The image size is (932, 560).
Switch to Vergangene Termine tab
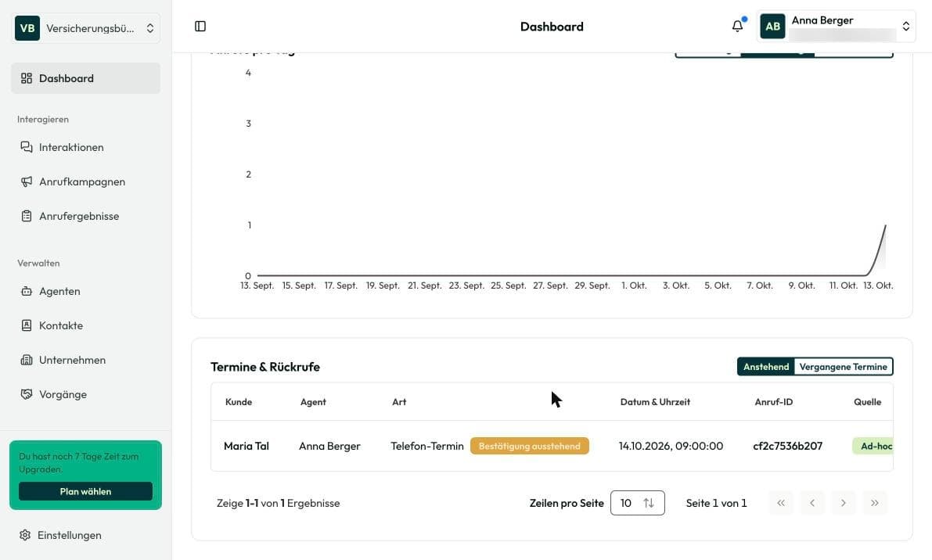click(843, 366)
